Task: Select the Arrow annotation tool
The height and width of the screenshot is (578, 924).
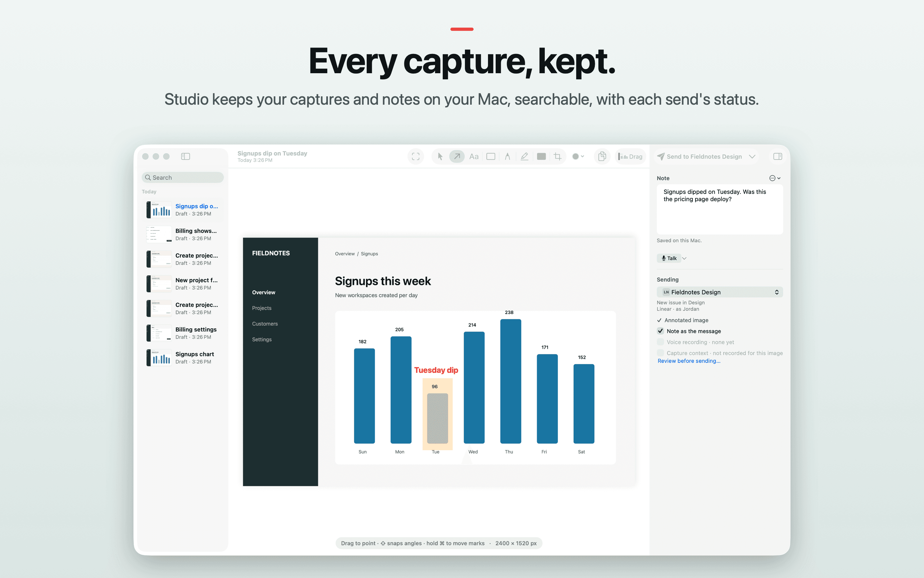Action: click(457, 156)
